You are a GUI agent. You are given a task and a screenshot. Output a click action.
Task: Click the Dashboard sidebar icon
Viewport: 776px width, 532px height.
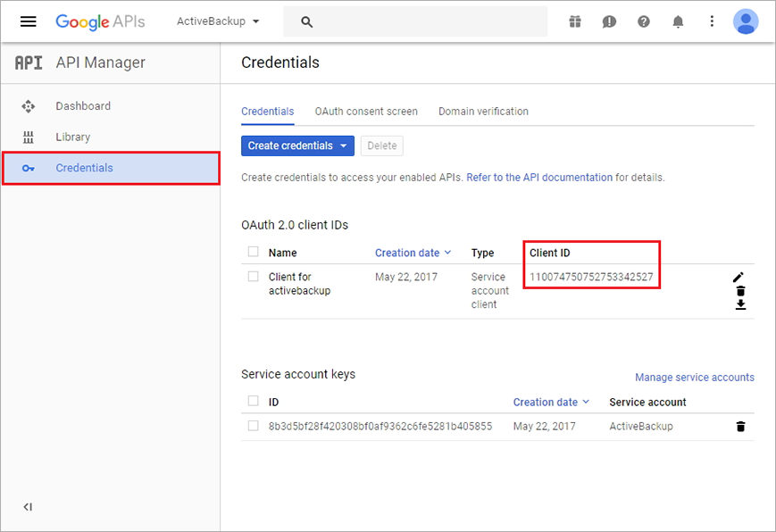click(x=29, y=106)
